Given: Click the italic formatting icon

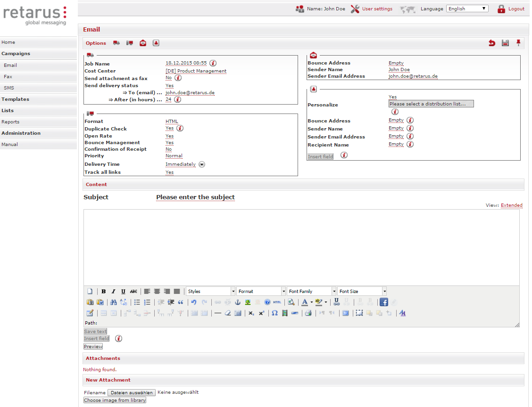Looking at the screenshot, I should tap(113, 292).
